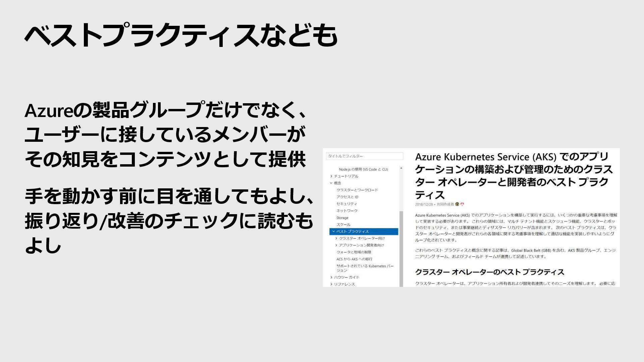
Task: Click the scrollbar up arrow in sidebar
Action: [x=401, y=168]
